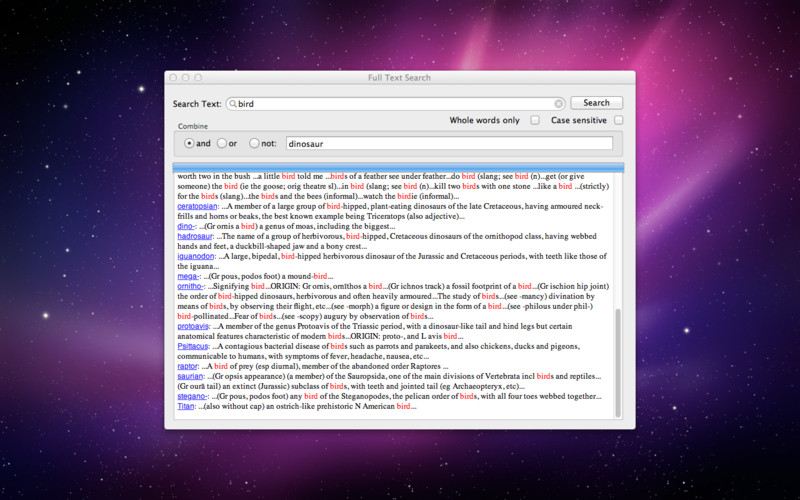Click the blue progress bar above results
800x500 pixels.
[x=398, y=167]
